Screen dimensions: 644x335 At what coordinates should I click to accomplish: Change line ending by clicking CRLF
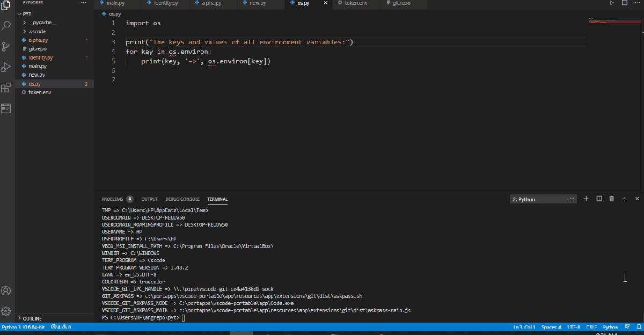pos(591,327)
